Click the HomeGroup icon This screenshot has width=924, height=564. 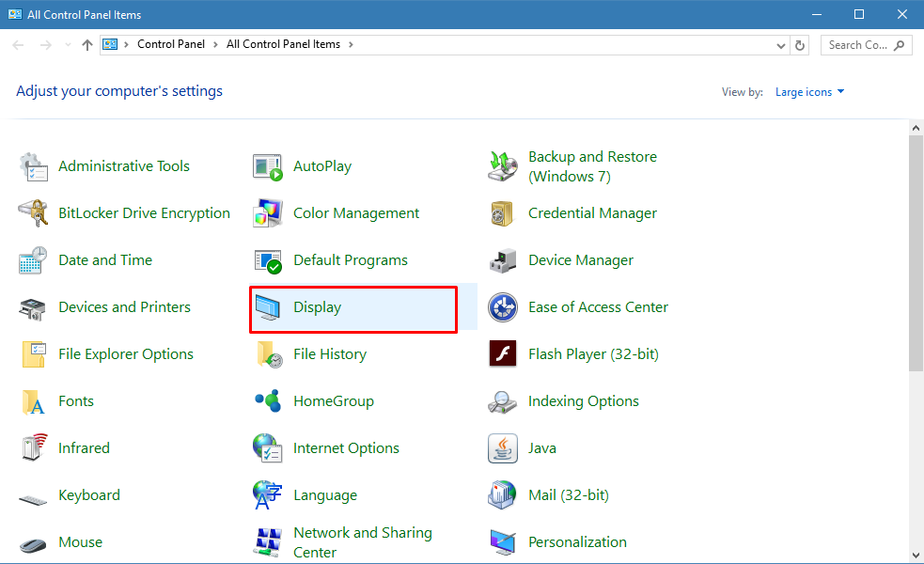click(268, 401)
